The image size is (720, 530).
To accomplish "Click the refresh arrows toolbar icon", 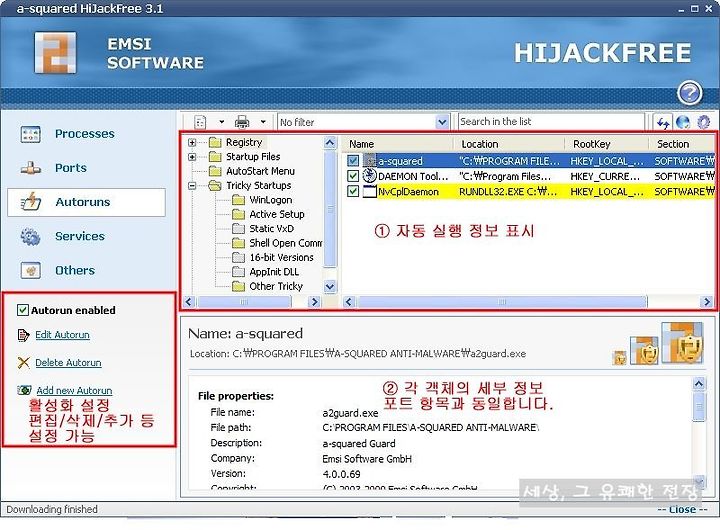I will pos(663,122).
